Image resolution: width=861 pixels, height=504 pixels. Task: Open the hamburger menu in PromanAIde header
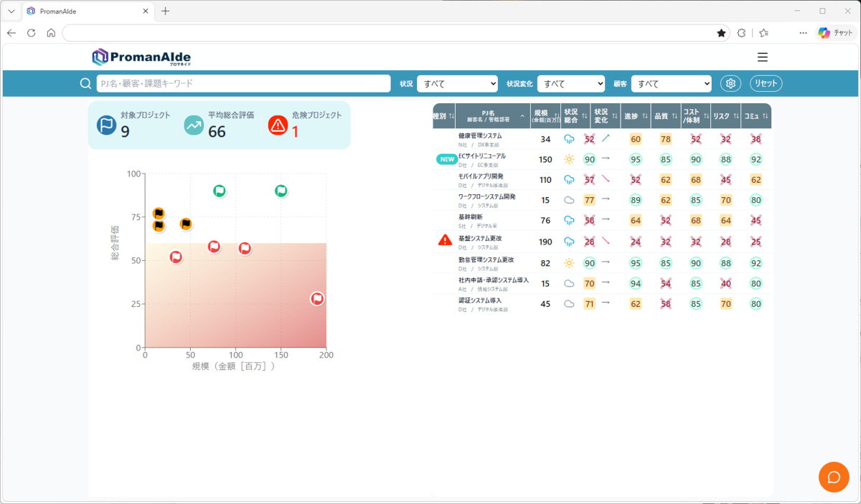[763, 57]
